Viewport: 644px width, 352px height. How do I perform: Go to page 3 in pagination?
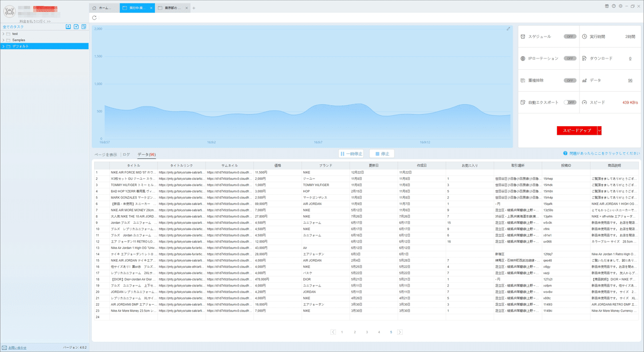pyautogui.click(x=367, y=332)
